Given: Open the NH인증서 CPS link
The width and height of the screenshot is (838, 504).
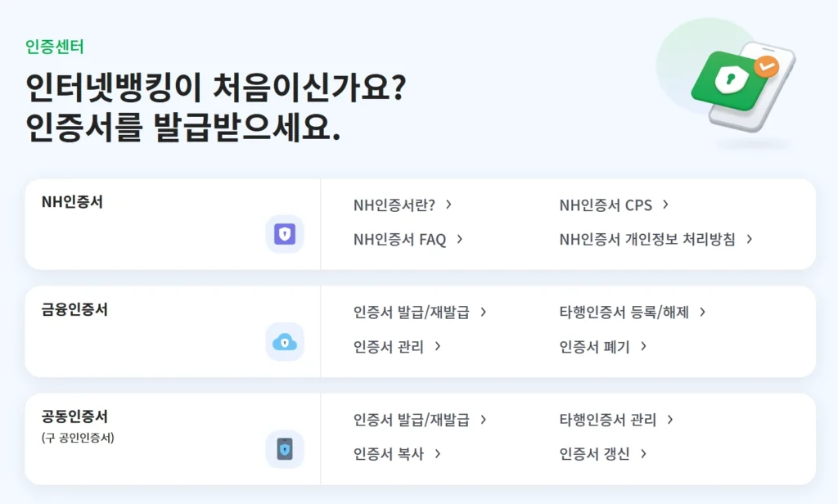Looking at the screenshot, I should (607, 205).
